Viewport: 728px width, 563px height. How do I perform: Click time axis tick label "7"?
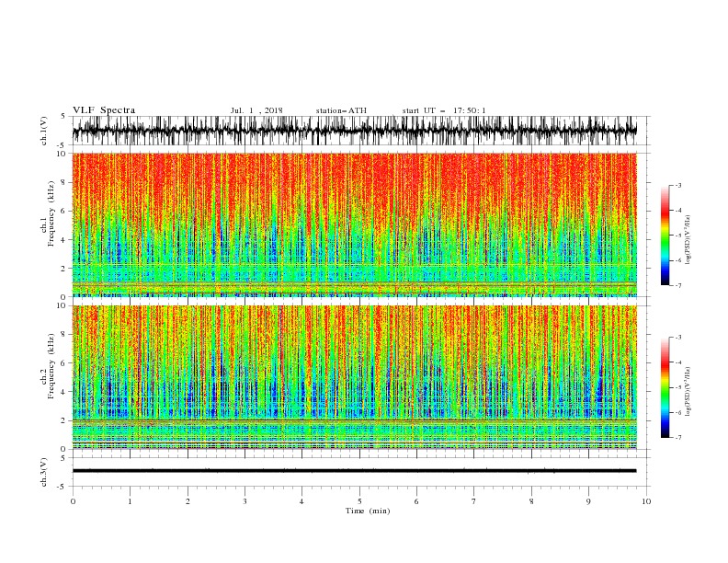[x=474, y=501]
